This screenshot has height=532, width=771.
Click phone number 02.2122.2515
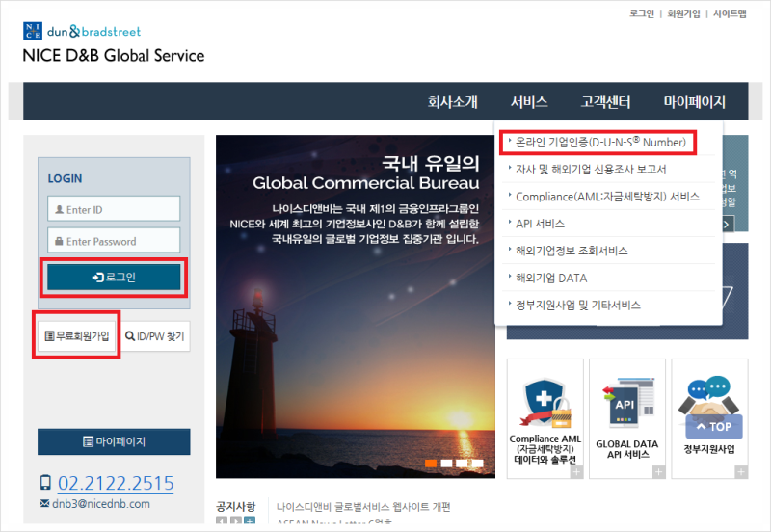pyautogui.click(x=116, y=483)
